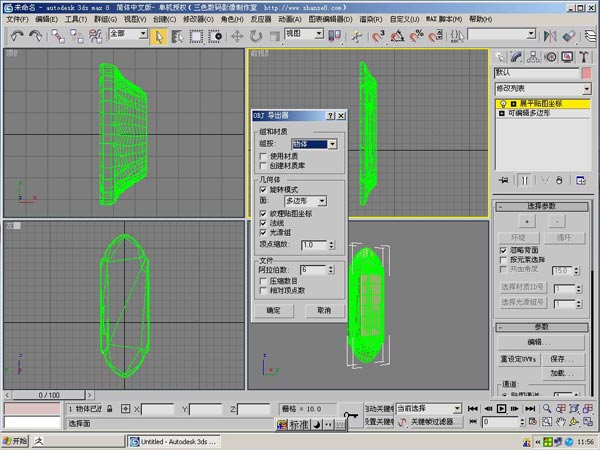Toggle the Percent Snap icon
The image size is (600, 450).
coord(416,36)
